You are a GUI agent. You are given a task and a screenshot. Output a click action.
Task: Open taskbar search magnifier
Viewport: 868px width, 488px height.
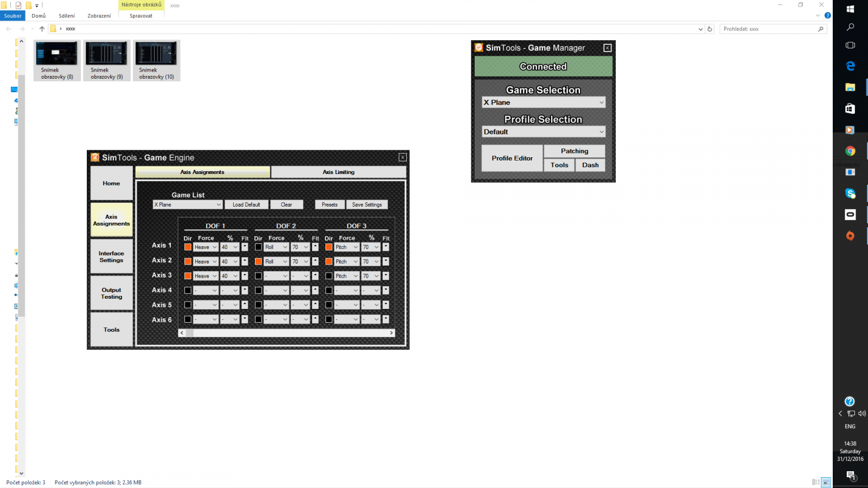[x=850, y=27]
